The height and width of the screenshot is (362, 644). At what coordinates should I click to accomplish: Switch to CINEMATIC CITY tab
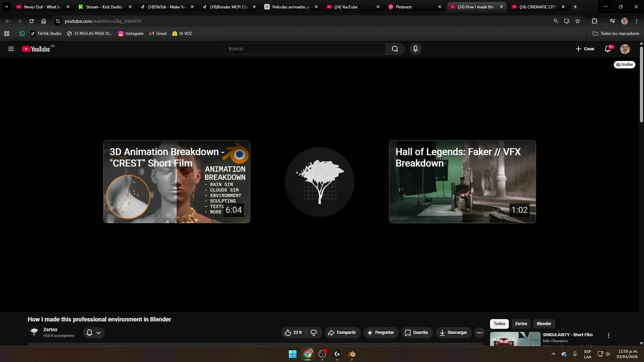pos(538,7)
